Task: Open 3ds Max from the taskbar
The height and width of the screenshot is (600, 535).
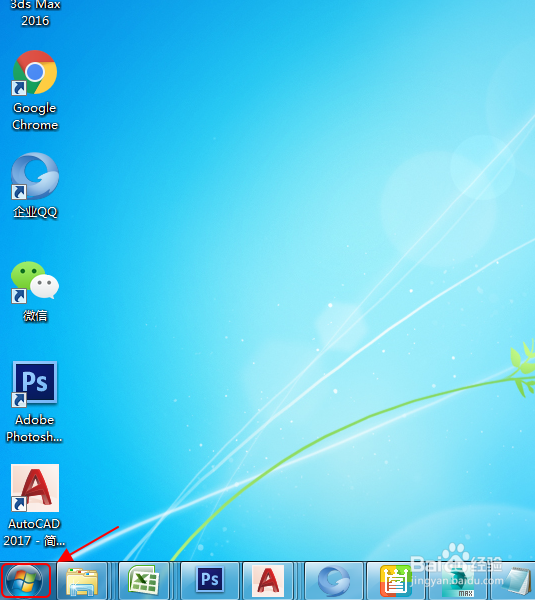Action: click(x=458, y=581)
